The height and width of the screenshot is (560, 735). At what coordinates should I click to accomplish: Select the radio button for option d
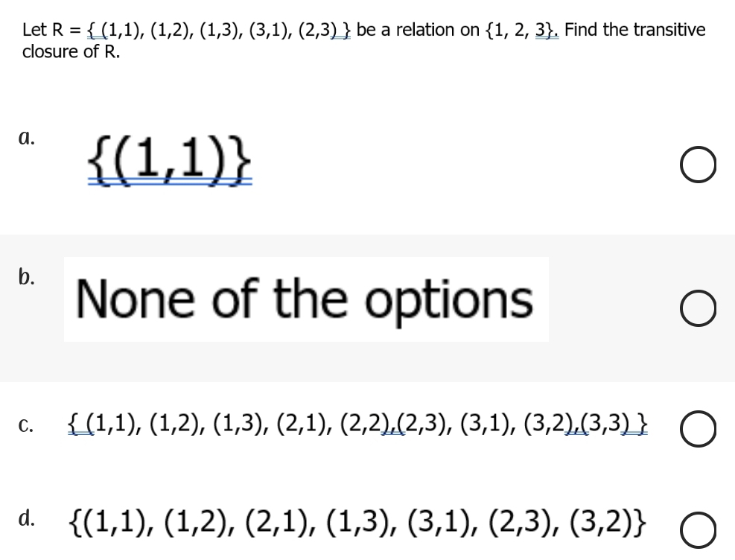[697, 531]
